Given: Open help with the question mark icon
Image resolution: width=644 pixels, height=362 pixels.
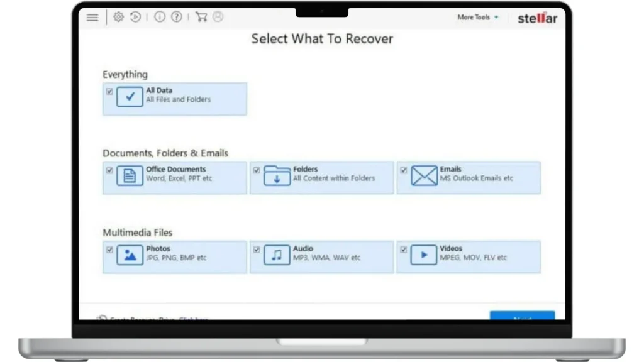Looking at the screenshot, I should (x=177, y=18).
